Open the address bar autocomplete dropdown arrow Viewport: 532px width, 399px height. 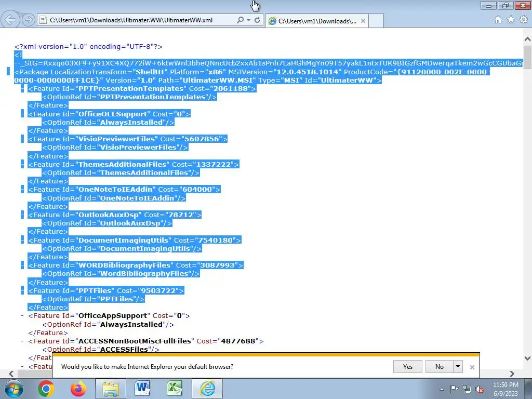(x=249, y=20)
